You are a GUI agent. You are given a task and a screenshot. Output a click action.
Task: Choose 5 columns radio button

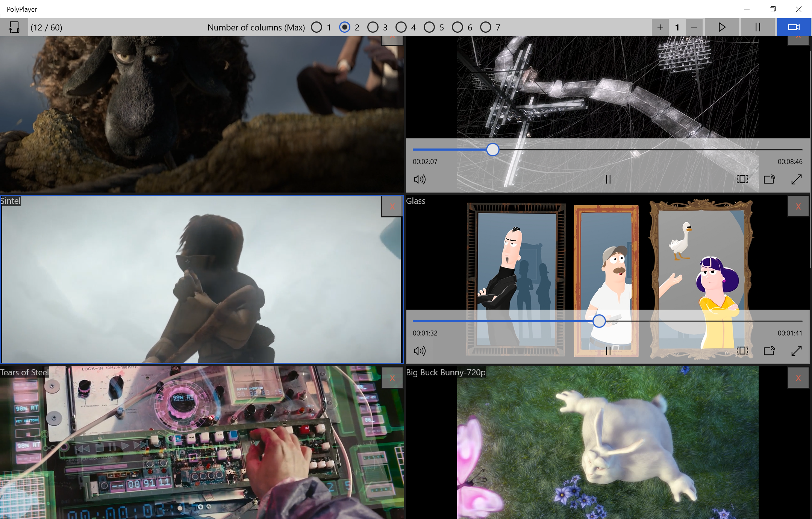pyautogui.click(x=429, y=27)
